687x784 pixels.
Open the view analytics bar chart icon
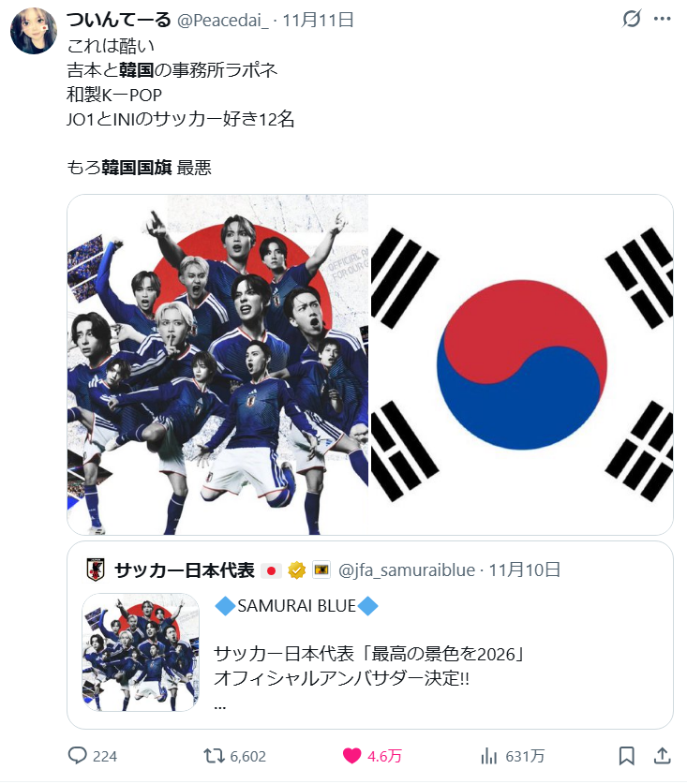(x=489, y=756)
